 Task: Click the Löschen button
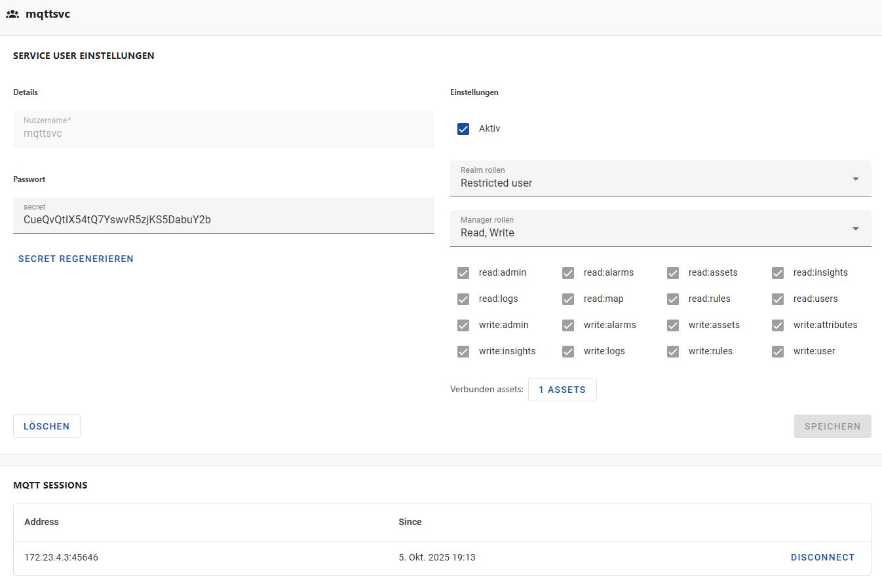click(x=47, y=426)
